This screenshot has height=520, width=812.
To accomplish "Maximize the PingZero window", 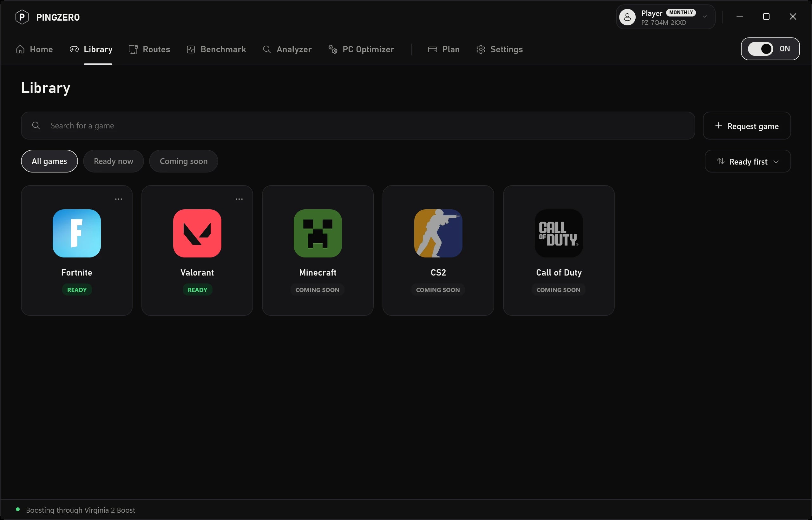I will (766, 16).
